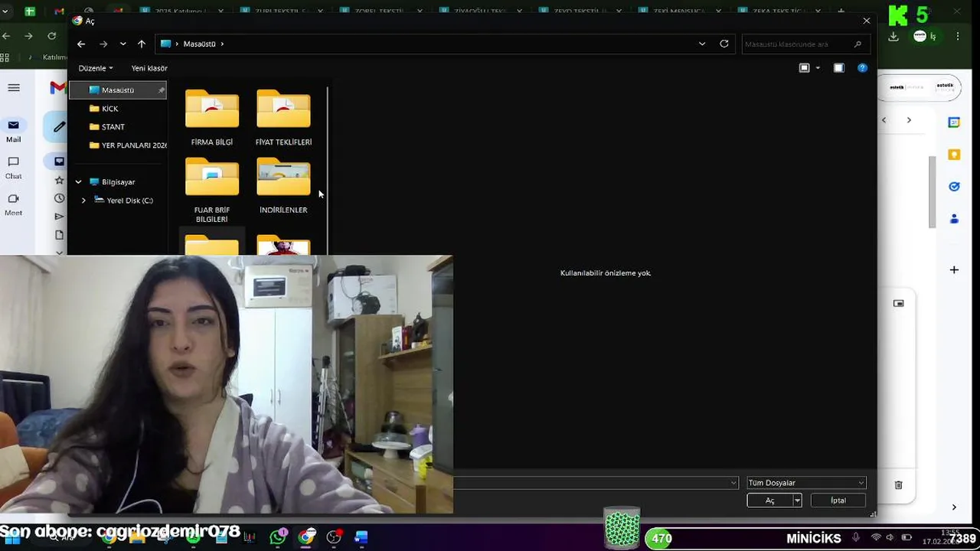Select the İNDİRİLENLER folder
Image resolution: width=980 pixels, height=551 pixels.
tap(283, 186)
